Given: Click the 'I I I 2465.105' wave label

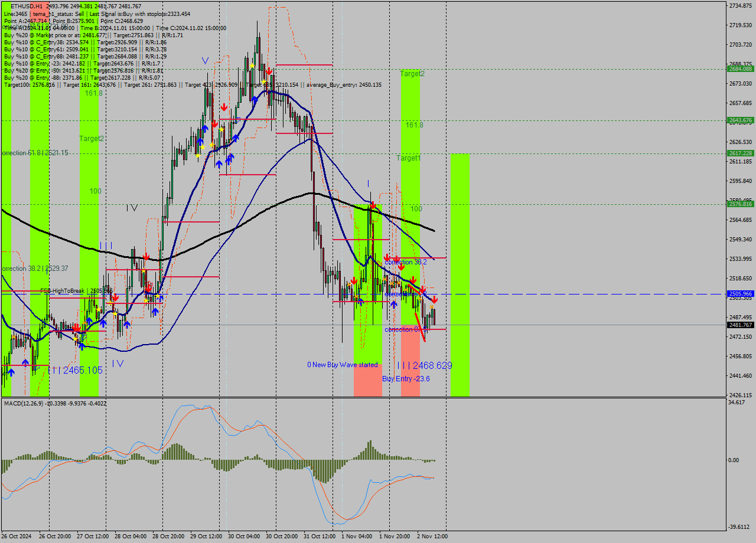Looking at the screenshot, I should (76, 370).
